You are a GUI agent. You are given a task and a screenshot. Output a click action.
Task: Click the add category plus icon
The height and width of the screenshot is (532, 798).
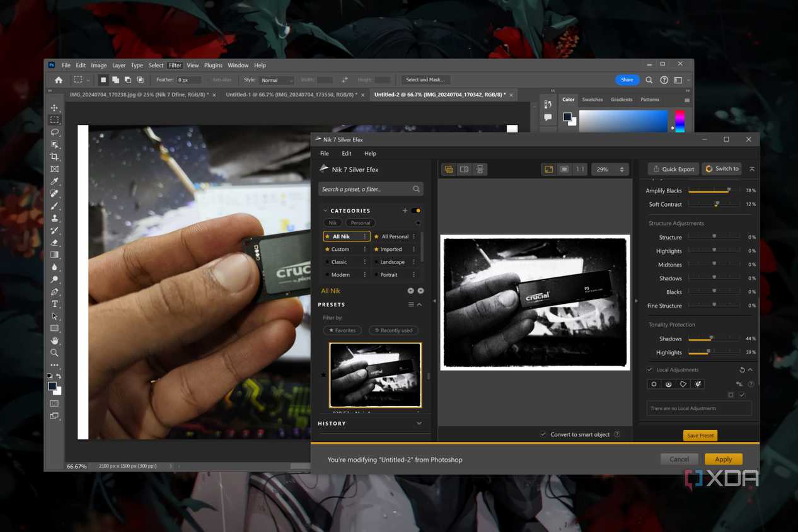point(405,211)
